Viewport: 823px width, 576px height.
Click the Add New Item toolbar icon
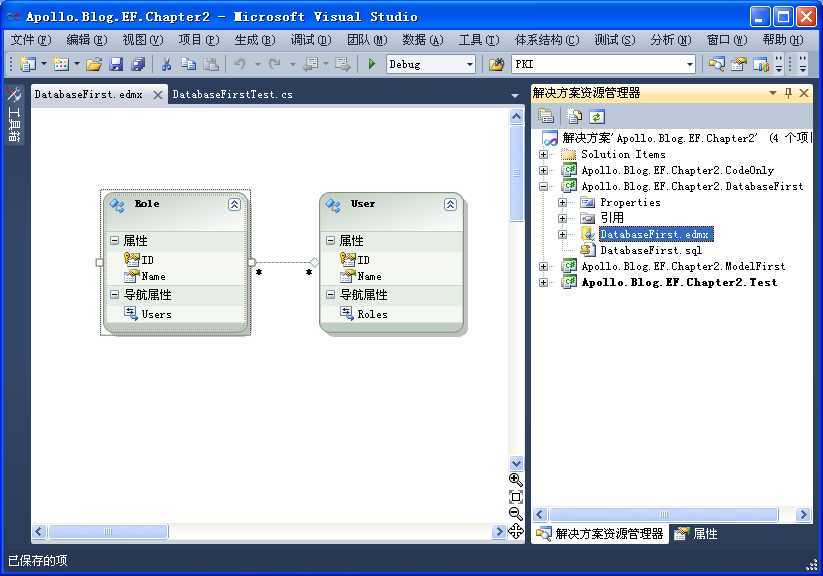61,64
